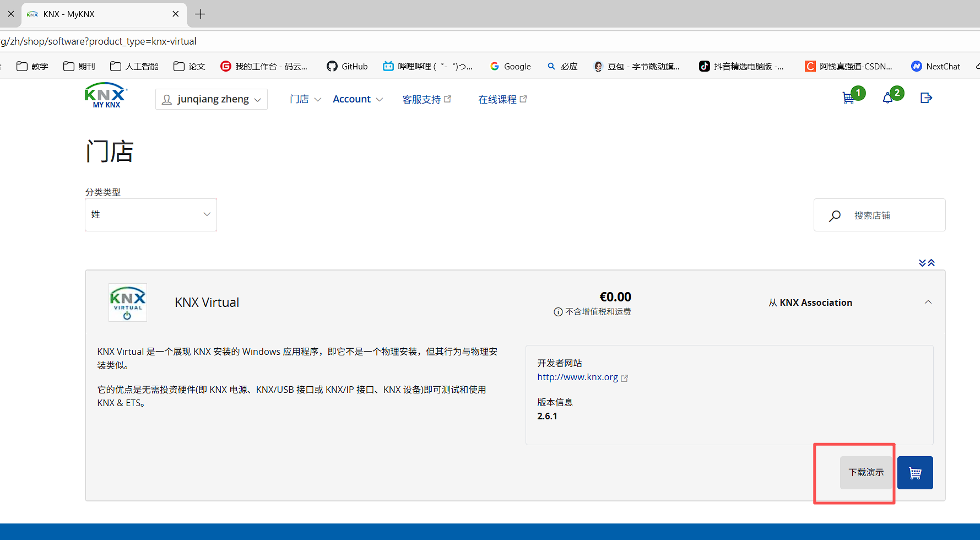Click the KNX Virtual product logo

(x=128, y=303)
